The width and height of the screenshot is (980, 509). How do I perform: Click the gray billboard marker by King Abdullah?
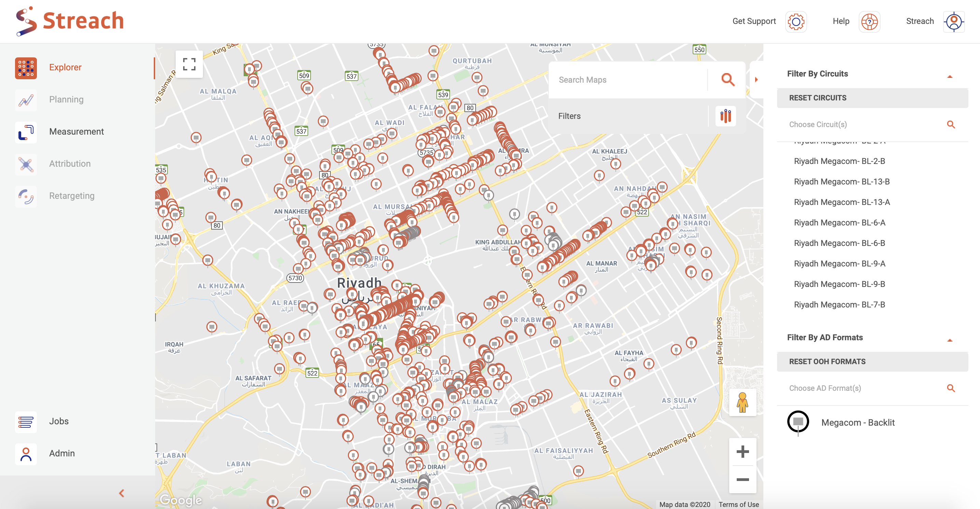pos(514,214)
